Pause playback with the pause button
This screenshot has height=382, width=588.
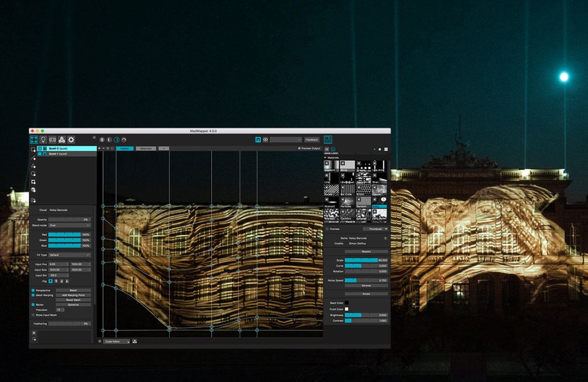tap(102, 140)
